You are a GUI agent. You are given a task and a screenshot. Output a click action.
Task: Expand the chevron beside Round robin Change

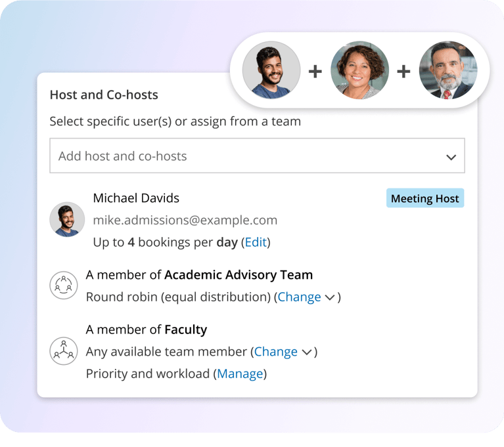tap(330, 297)
